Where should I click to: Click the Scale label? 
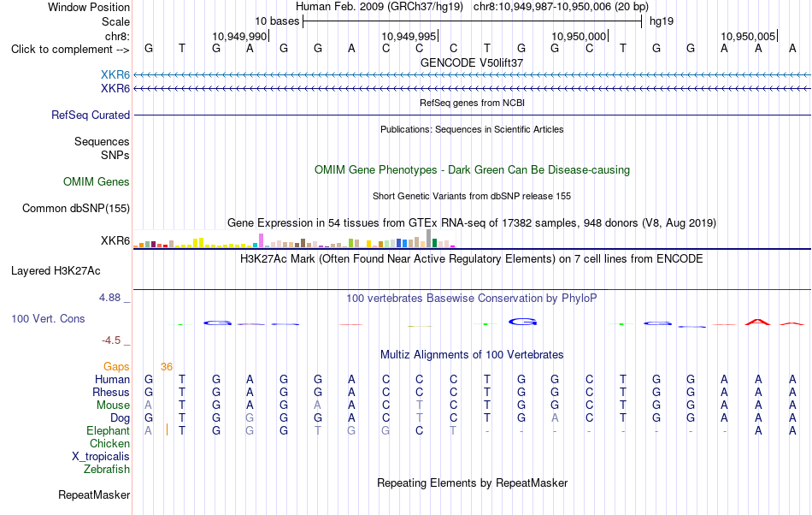click(115, 21)
